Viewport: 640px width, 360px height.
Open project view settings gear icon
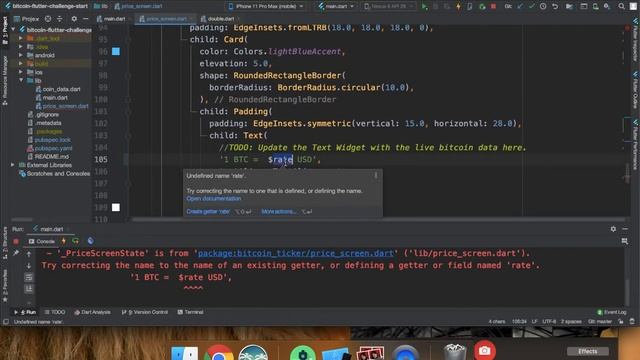[x=74, y=19]
